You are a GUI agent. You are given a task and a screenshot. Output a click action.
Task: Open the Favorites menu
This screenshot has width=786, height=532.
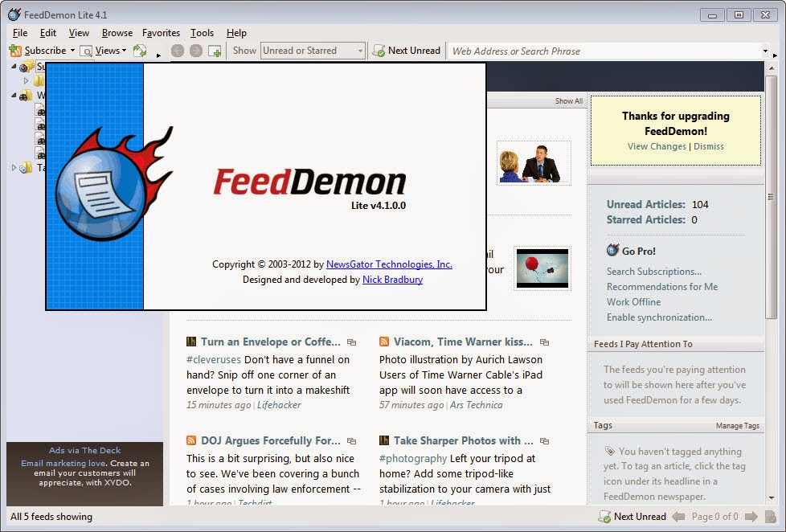[161, 33]
